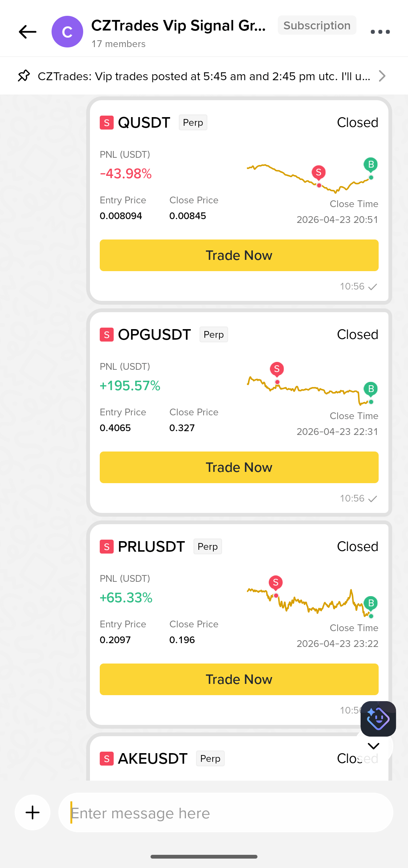Trade Now on the QUSDT card
Screen dimensions: 408x868
point(239,255)
